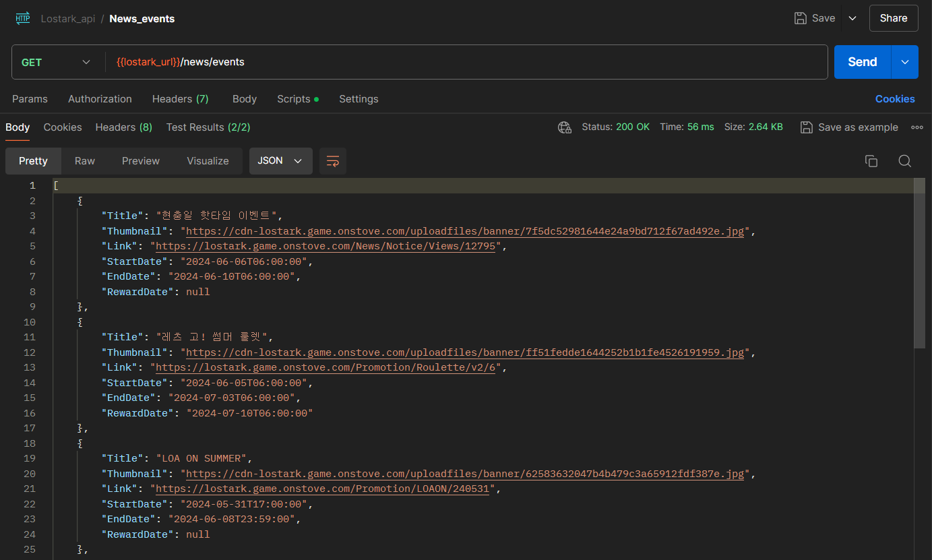Click title value "현충일 핫타임 이벤트"
The image size is (932, 560).
(216, 216)
